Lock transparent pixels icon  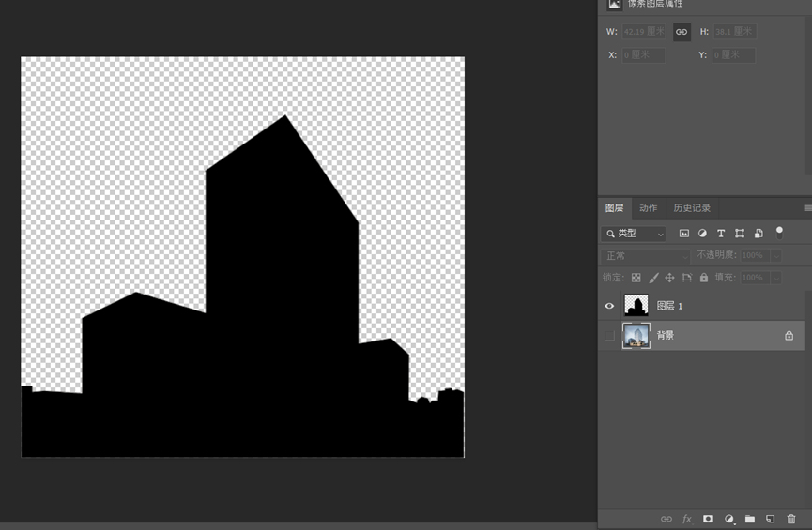click(636, 278)
